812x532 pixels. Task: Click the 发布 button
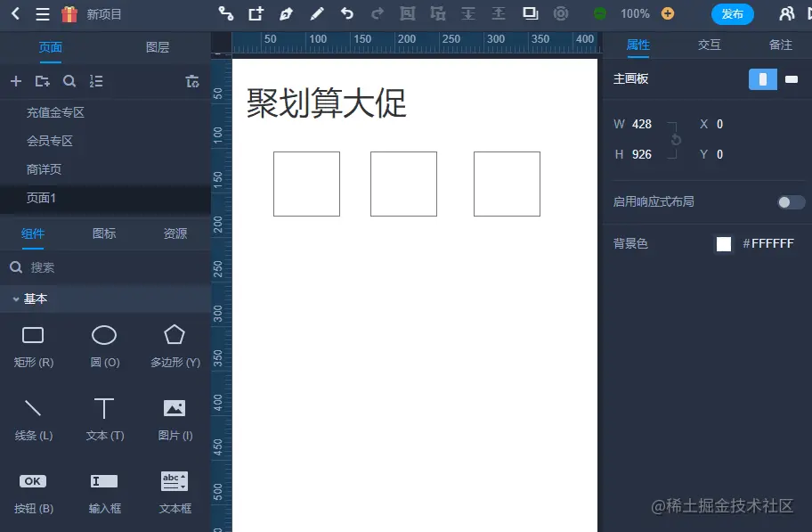733,14
